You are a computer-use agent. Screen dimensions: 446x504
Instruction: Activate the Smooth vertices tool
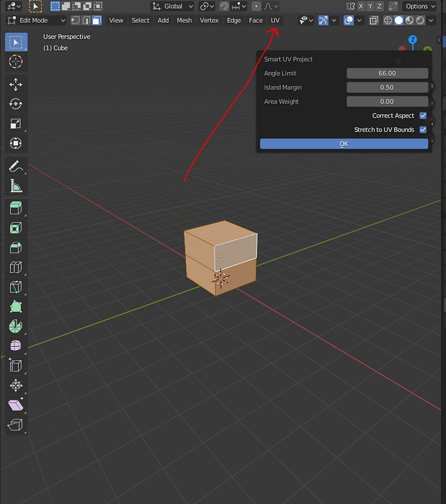[16, 346]
